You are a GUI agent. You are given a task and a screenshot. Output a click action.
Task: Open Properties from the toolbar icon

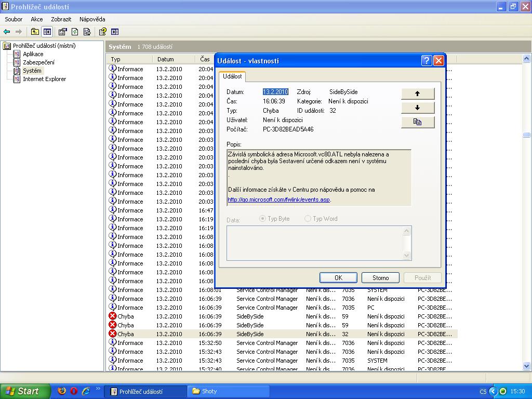(x=63, y=32)
